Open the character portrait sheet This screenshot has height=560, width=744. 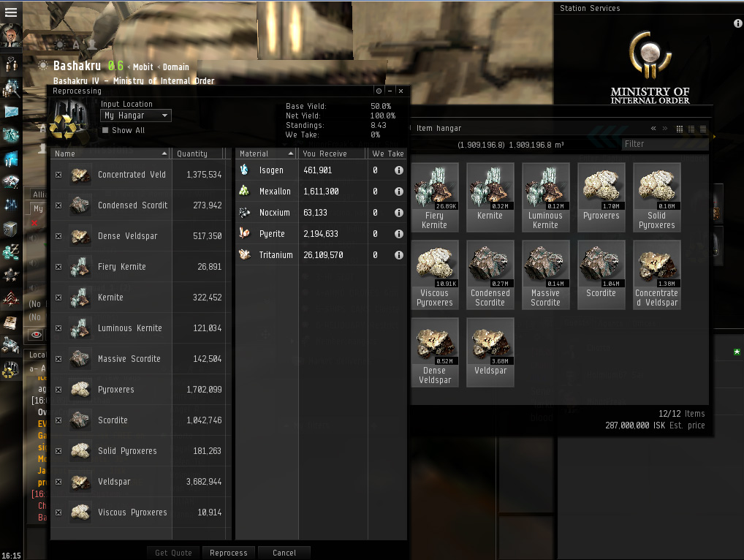[x=10, y=34]
